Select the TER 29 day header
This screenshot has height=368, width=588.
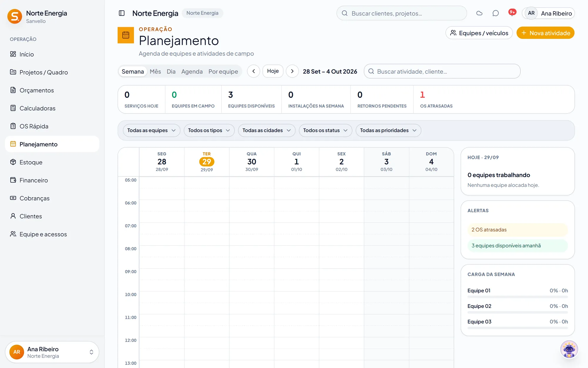point(207,162)
